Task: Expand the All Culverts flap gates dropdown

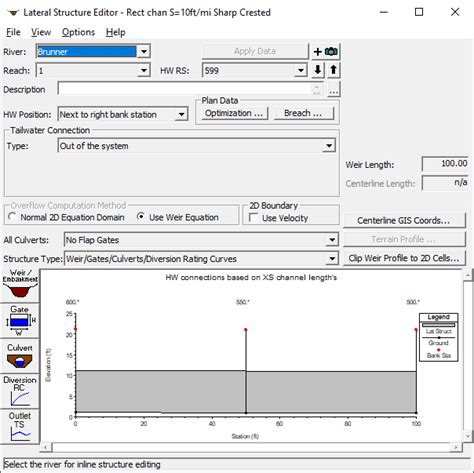Action: [332, 240]
